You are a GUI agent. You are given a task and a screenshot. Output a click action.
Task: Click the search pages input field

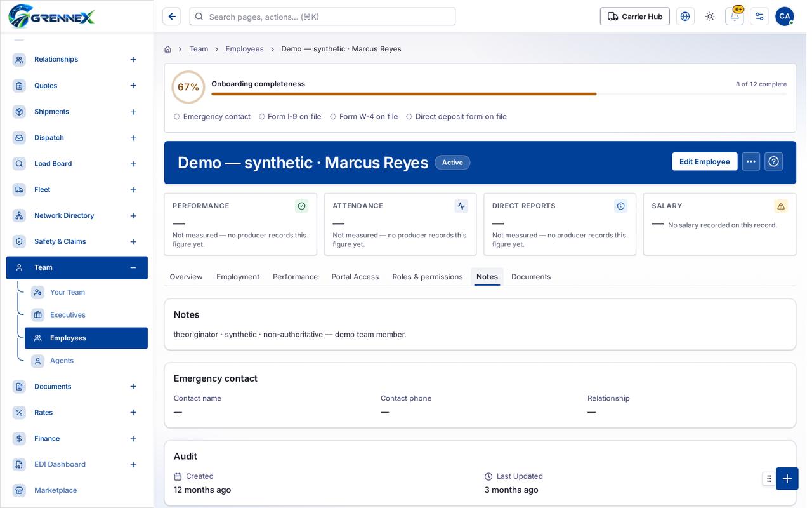tap(322, 17)
